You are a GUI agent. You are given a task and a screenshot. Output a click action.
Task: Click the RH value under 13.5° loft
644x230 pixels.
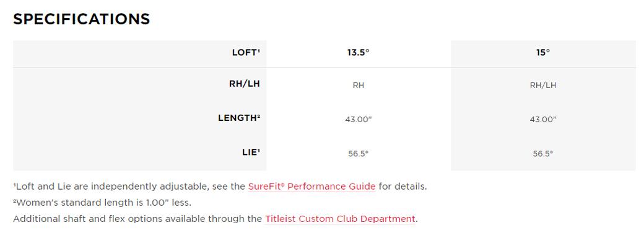click(358, 86)
